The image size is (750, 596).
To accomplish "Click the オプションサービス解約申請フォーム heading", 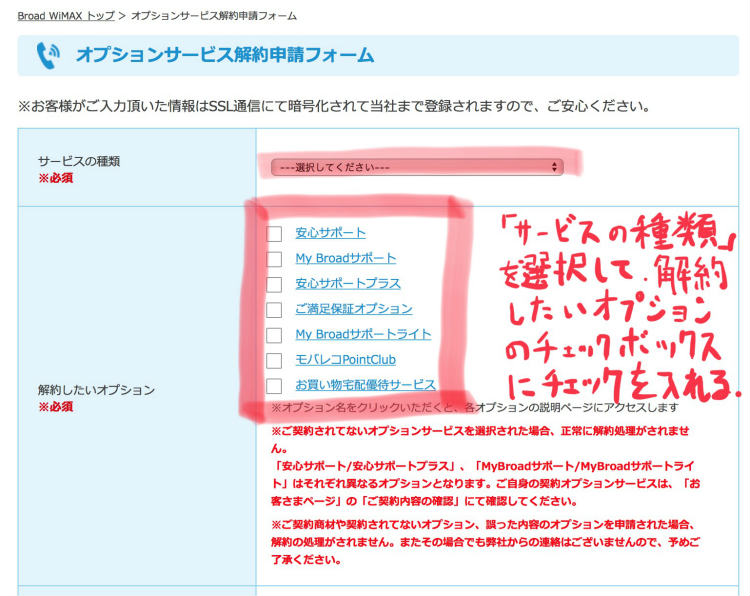I will coord(225,55).
